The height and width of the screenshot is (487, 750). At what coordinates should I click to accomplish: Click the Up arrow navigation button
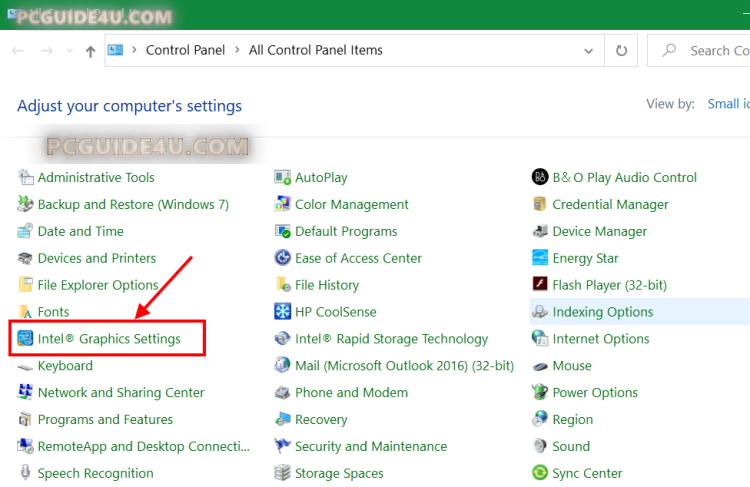(x=90, y=51)
